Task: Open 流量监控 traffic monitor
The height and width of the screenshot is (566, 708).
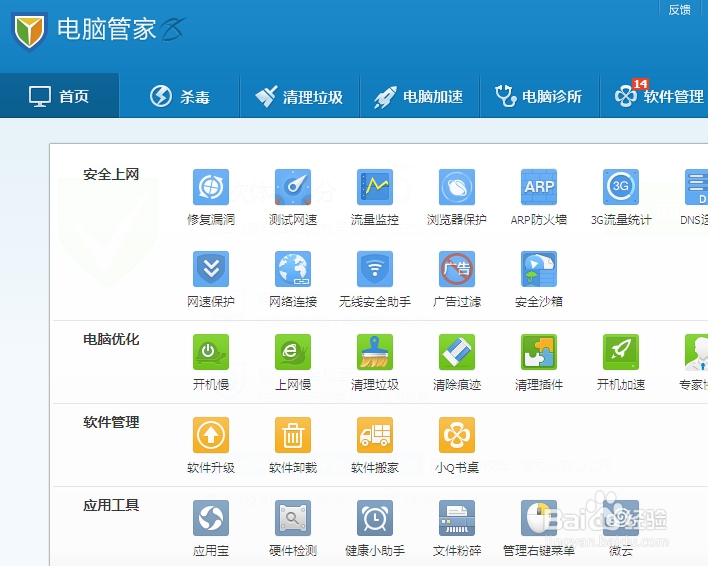Action: coord(375,187)
